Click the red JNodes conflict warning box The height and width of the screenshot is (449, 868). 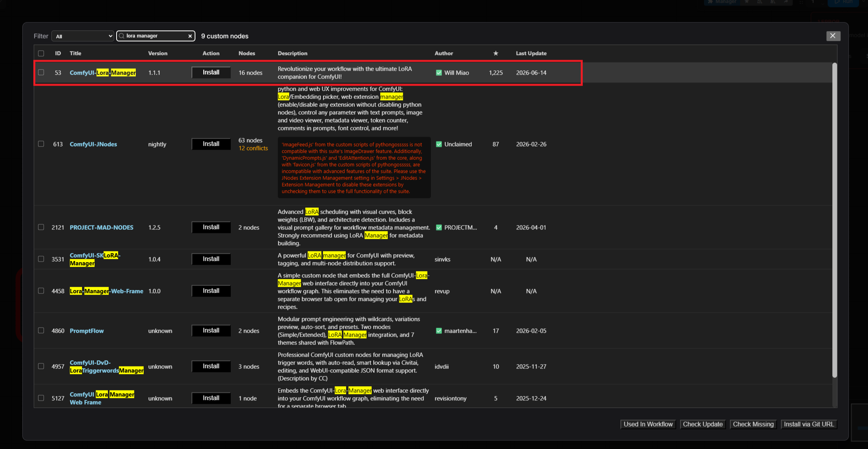click(354, 168)
